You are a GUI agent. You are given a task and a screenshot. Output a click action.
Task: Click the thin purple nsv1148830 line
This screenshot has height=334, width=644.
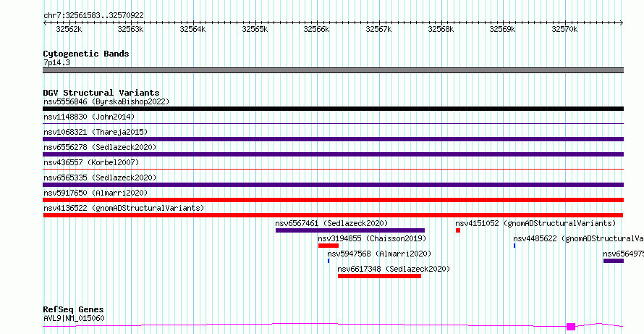tap(333, 123)
